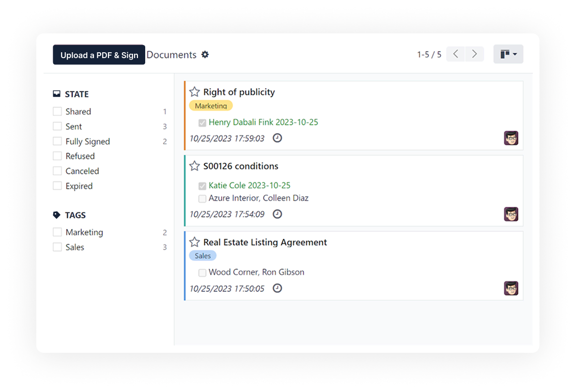Click the 1-5 / 5 pager counter
Image resolution: width=576 pixels, height=392 pixels.
(x=429, y=55)
